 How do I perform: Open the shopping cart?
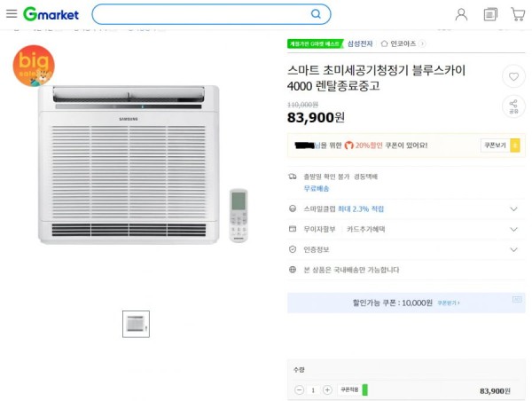(518, 14)
